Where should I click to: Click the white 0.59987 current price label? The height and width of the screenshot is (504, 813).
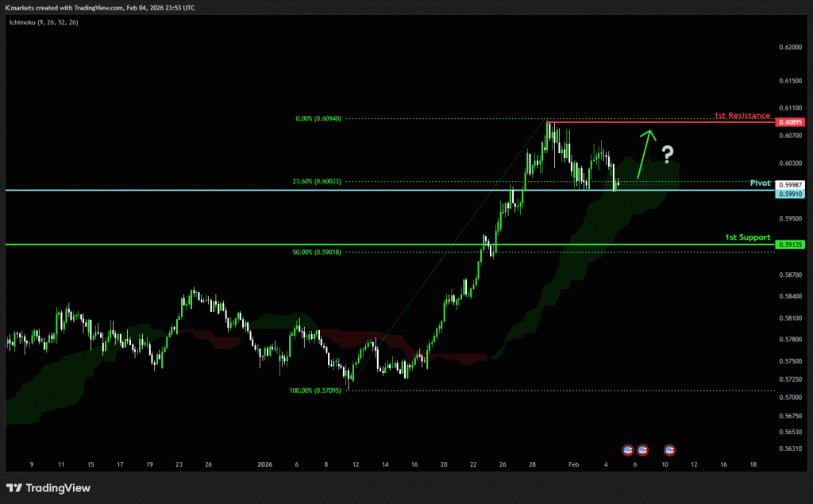pos(791,185)
